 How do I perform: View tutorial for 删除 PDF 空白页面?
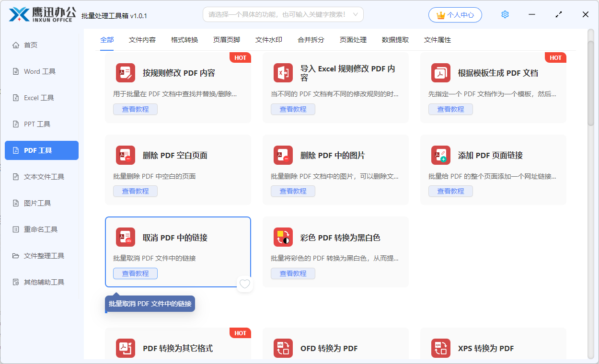coord(135,191)
